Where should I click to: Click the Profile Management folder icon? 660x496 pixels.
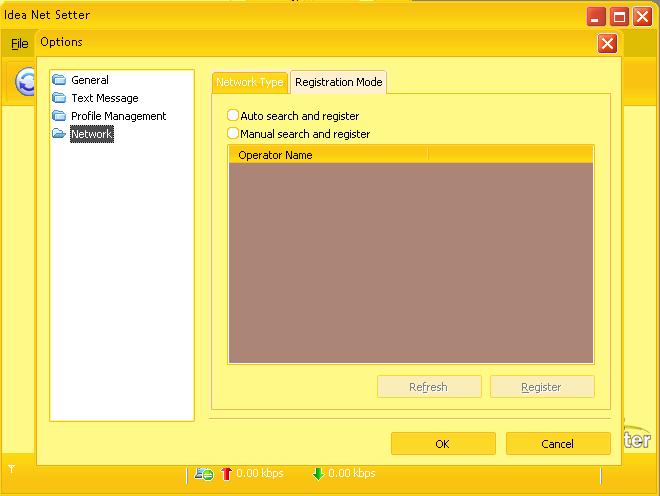[59, 115]
